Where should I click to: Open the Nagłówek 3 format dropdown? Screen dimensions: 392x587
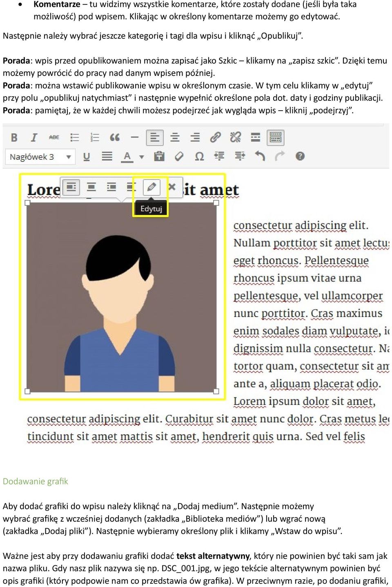[40, 157]
